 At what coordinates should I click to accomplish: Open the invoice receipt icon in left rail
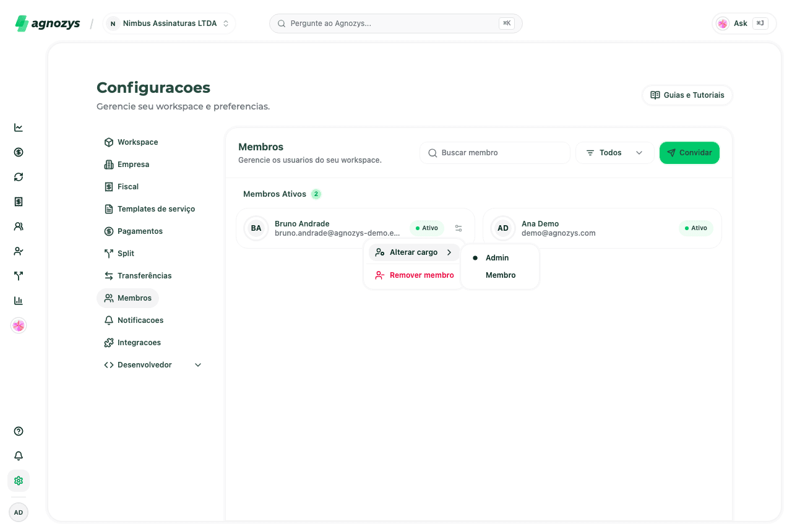(19, 202)
